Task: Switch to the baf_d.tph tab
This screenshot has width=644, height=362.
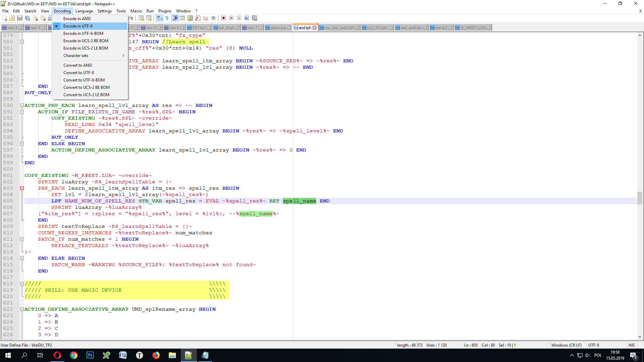Action: (226, 28)
